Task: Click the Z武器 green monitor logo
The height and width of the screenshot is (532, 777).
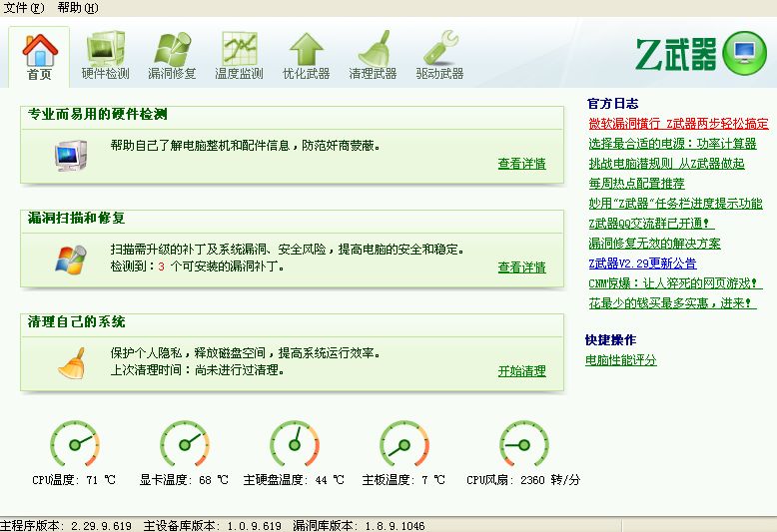Action: pos(744,54)
